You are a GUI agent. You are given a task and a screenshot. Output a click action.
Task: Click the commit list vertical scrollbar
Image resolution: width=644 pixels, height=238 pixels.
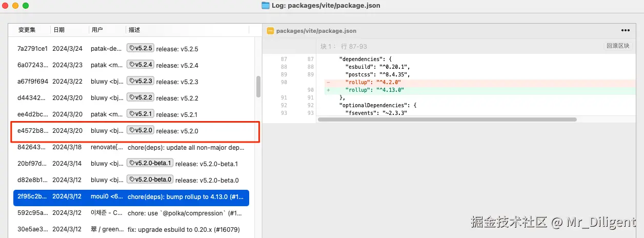[x=258, y=86]
